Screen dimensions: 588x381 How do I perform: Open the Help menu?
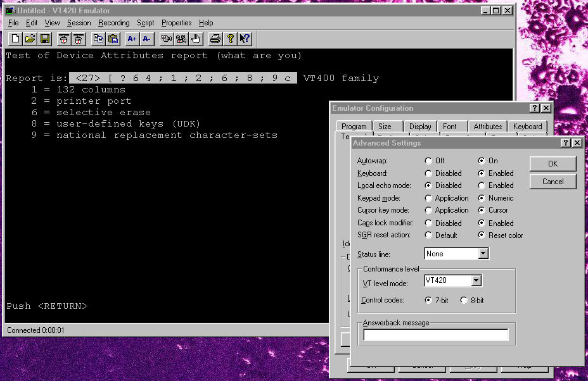tap(206, 23)
